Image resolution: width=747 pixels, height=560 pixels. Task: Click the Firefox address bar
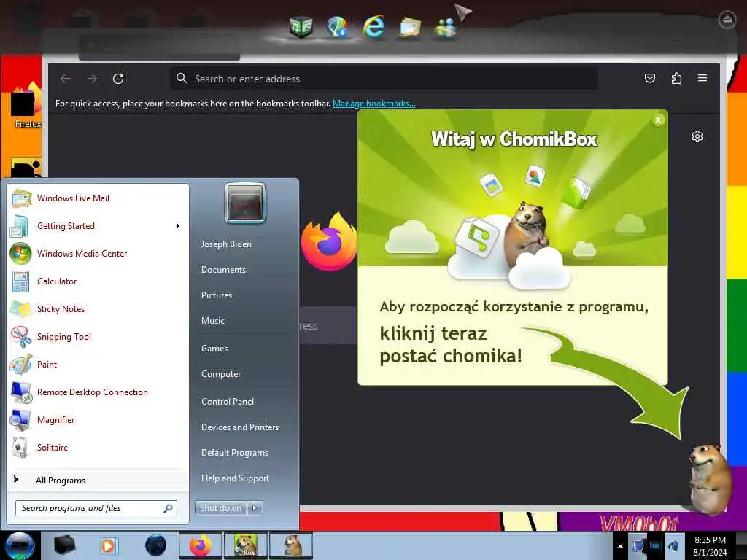click(x=384, y=79)
